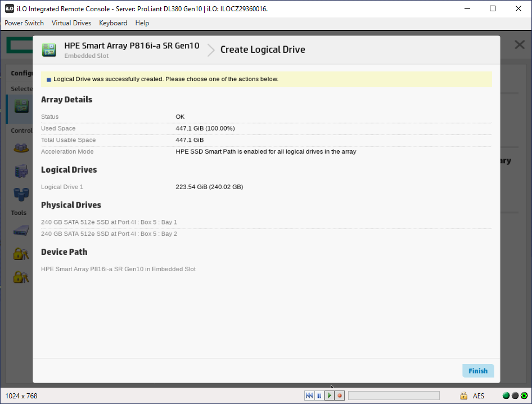Click the gray middle status LED
This screenshot has height=404, width=532.
point(515,396)
